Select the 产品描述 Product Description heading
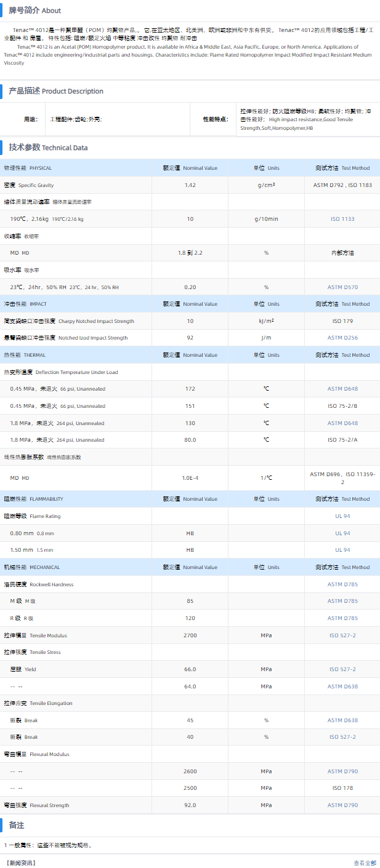The height and width of the screenshot is (868, 380). pos(56,91)
